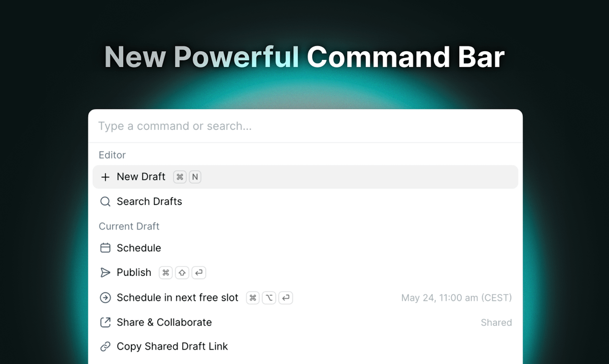Choose Search Drafts from the list
609x364 pixels.
coord(149,202)
